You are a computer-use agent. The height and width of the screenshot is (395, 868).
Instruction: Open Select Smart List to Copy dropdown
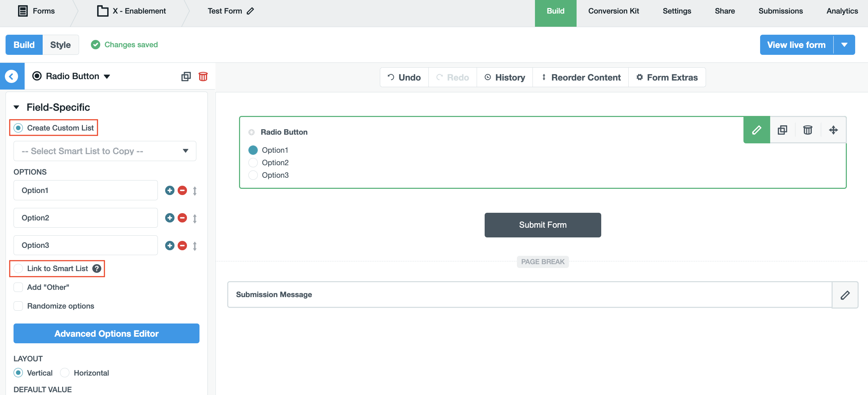(x=105, y=151)
